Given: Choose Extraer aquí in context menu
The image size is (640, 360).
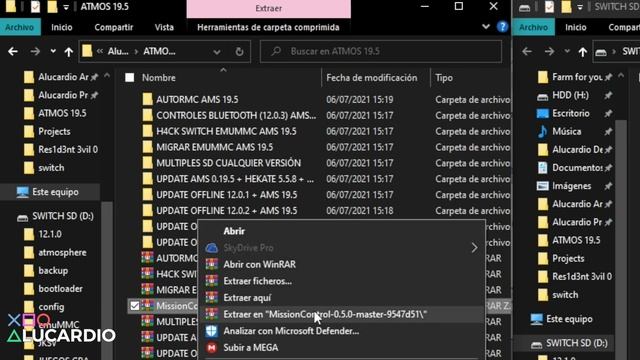Looking at the screenshot, I should click(247, 298).
